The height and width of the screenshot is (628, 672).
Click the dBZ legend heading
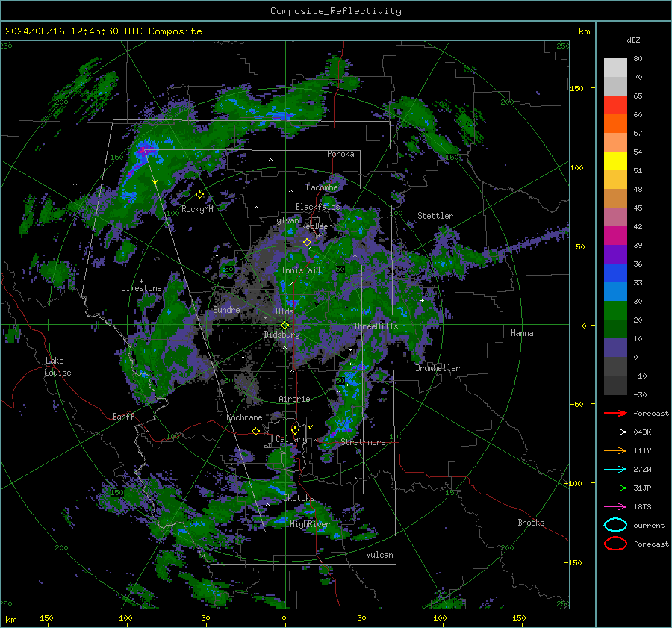pyautogui.click(x=633, y=40)
